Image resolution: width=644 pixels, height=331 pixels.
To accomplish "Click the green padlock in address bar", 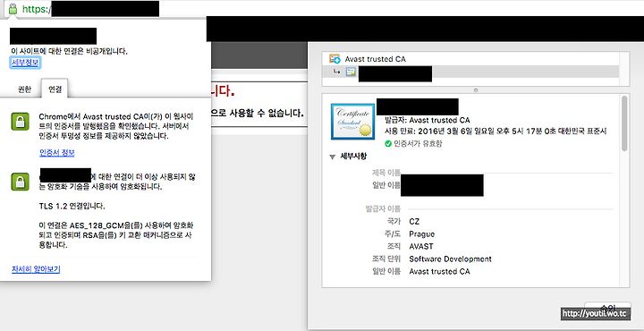I will (13, 8).
